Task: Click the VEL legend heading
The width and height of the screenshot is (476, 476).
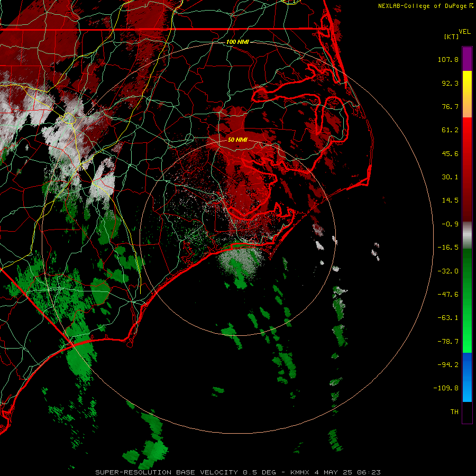Action: (464, 31)
